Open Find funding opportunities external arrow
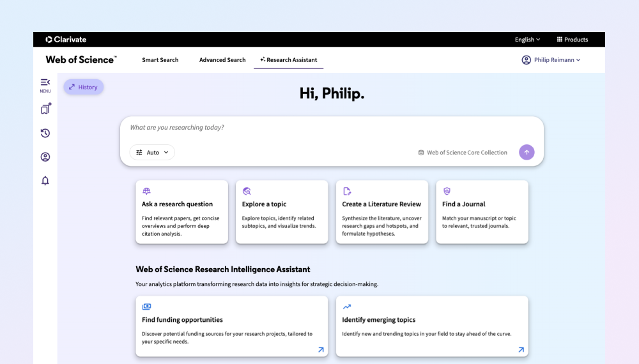 pos(321,350)
